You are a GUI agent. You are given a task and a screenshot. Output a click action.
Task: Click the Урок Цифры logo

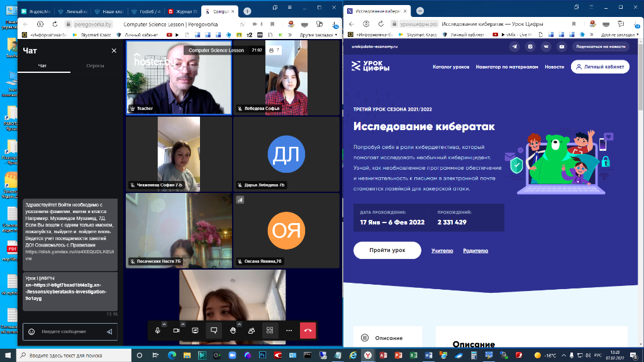pos(370,66)
